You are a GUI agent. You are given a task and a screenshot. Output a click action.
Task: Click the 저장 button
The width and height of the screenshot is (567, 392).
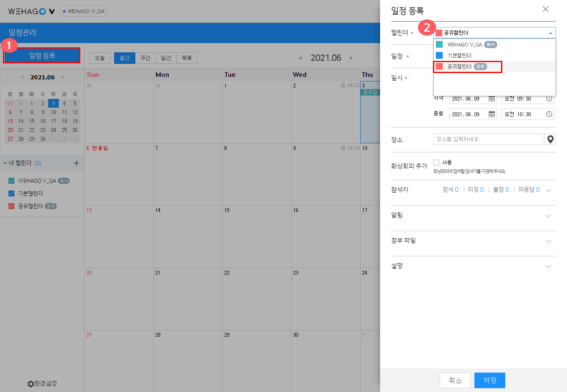490,380
